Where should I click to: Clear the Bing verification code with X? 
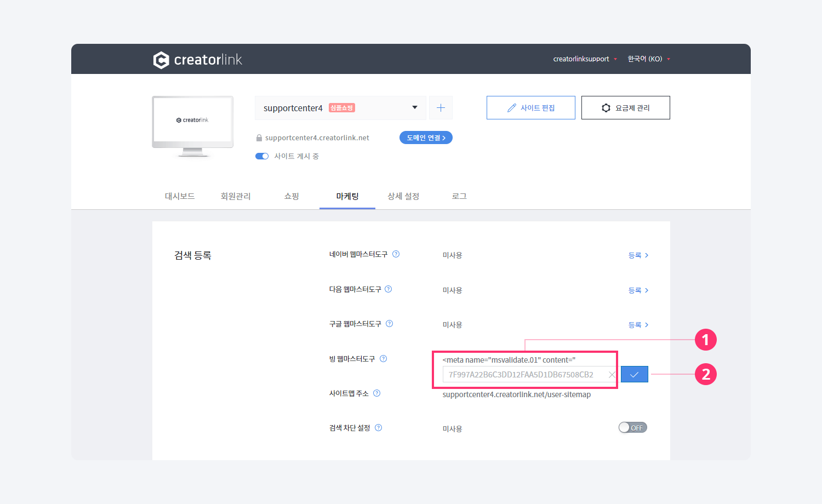coord(612,375)
